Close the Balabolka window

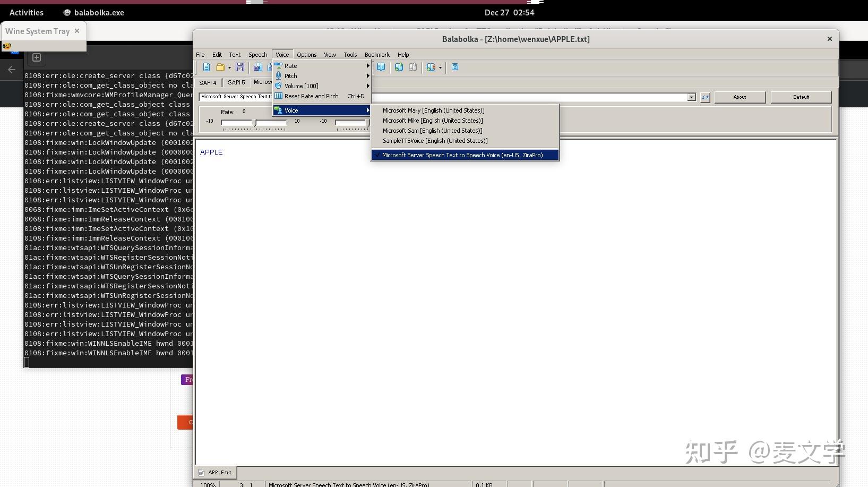coord(829,39)
